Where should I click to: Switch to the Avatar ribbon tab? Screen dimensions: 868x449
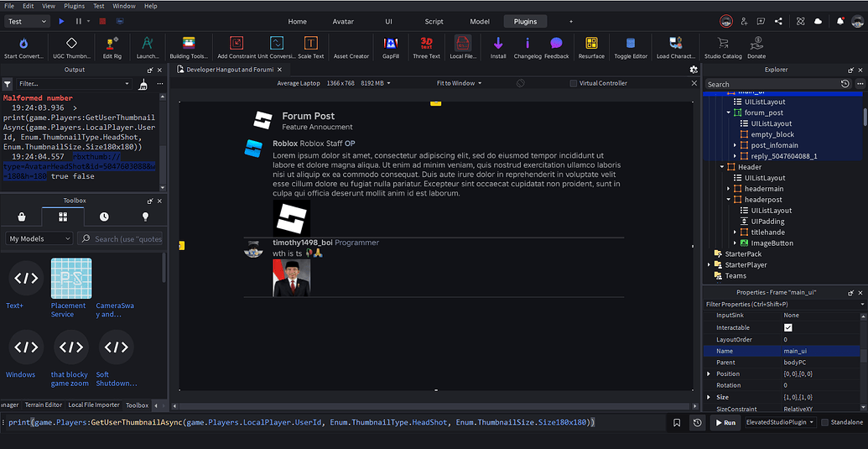coord(343,22)
